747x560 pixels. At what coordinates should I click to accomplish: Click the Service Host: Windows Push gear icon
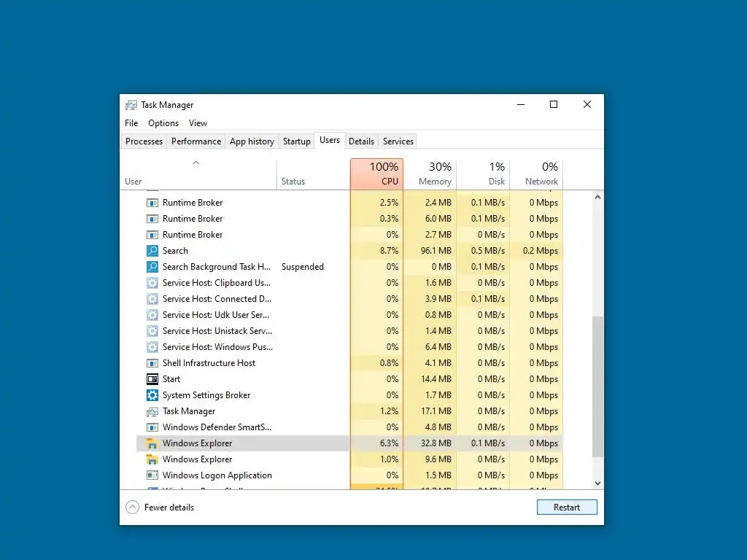(152, 347)
